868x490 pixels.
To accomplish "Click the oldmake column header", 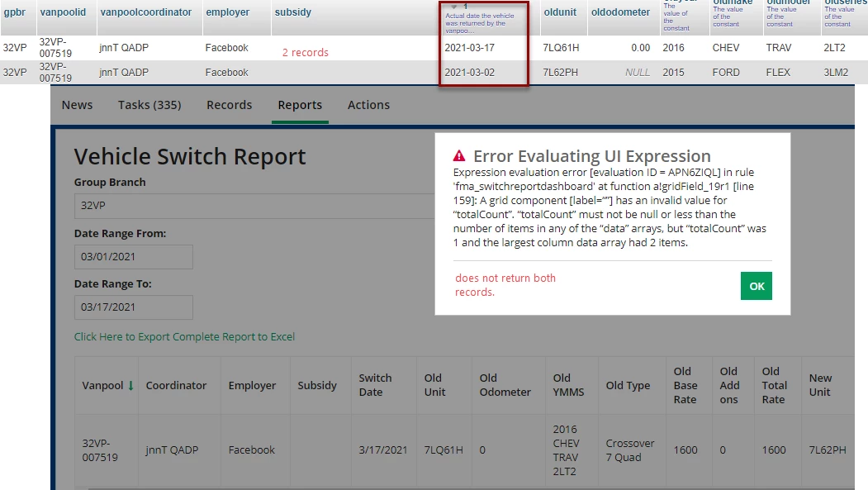I will (x=733, y=2).
